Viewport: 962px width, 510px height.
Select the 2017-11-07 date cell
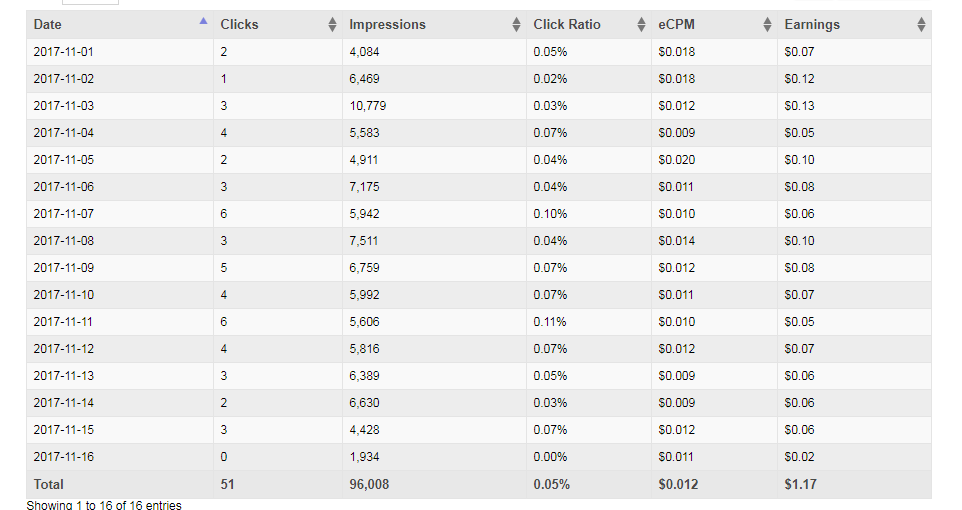[x=63, y=213]
